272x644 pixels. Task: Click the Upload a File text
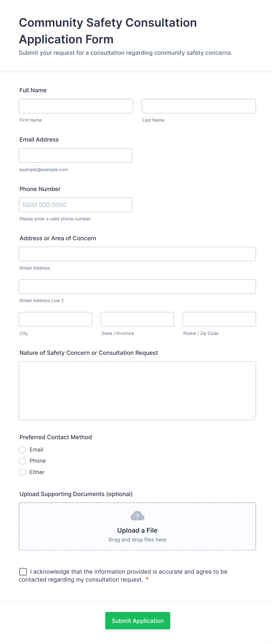pos(137,530)
